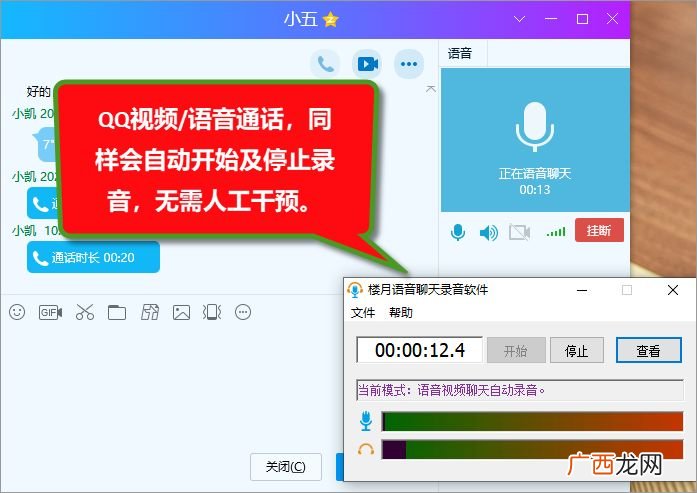Check the green signal strength indicator

pos(556,232)
